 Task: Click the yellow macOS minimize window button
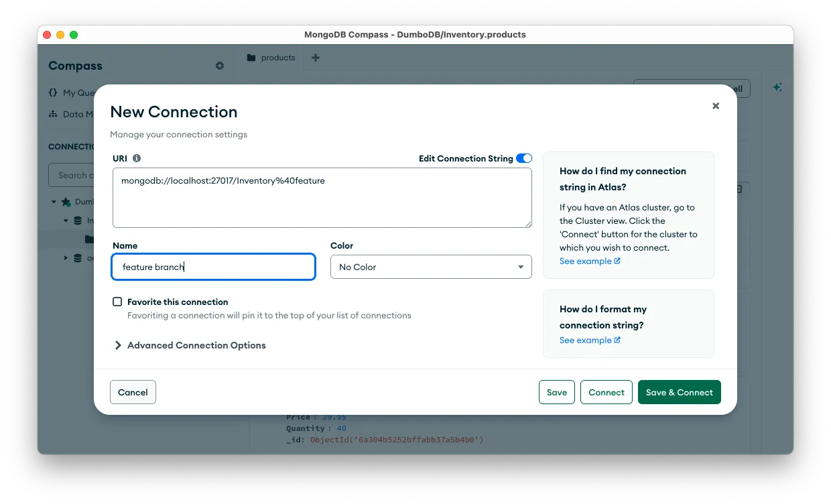(60, 35)
